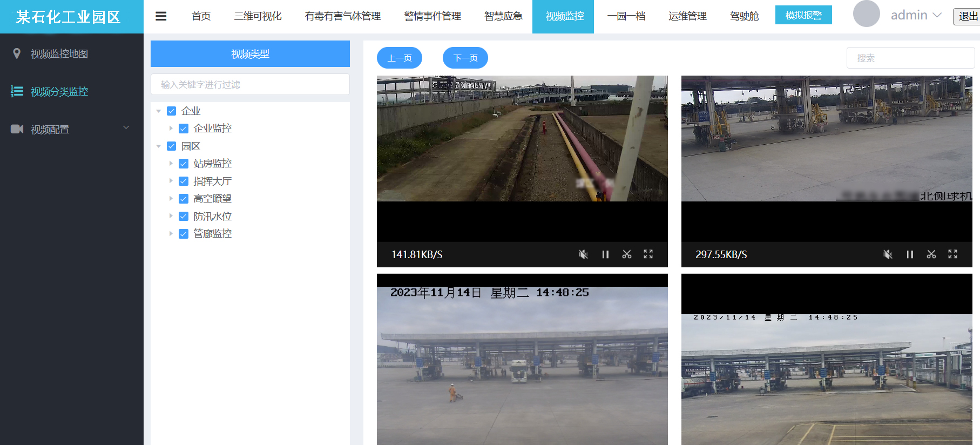
Task: Take a snapshot with the first video's scissors icon
Action: pyautogui.click(x=627, y=254)
